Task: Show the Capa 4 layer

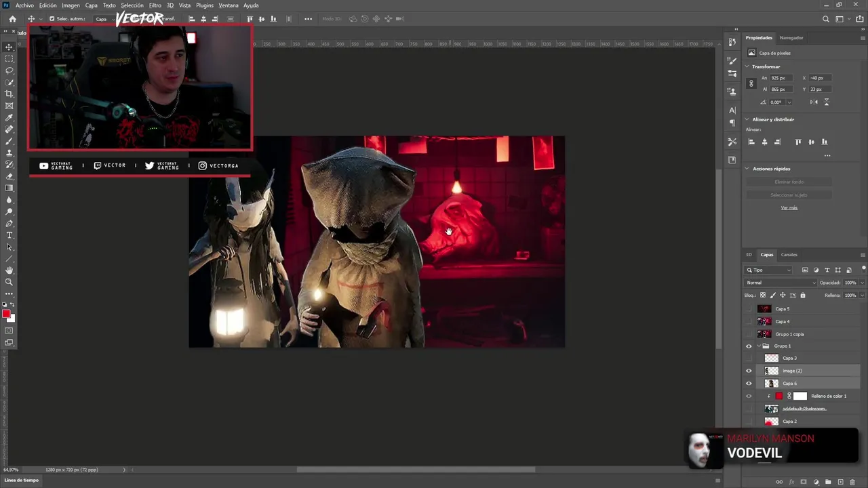Action: 749,321
